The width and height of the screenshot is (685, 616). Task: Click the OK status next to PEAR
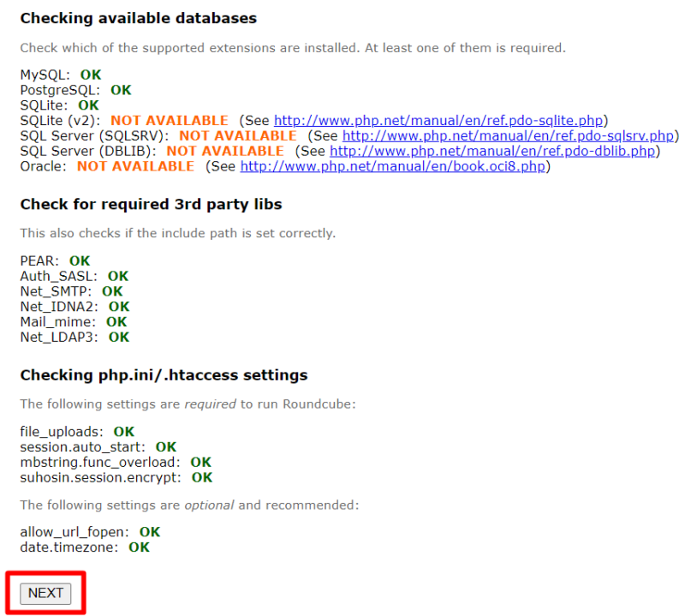(x=80, y=261)
